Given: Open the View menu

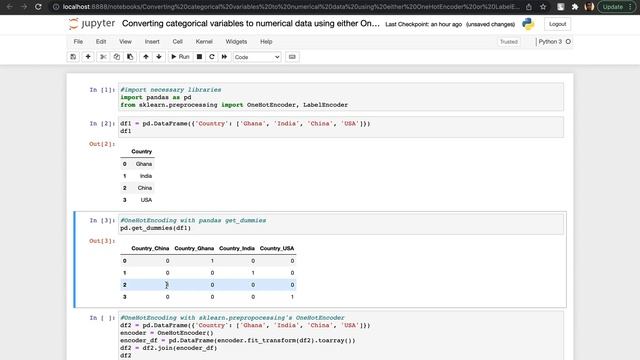Looking at the screenshot, I should tap(125, 42).
